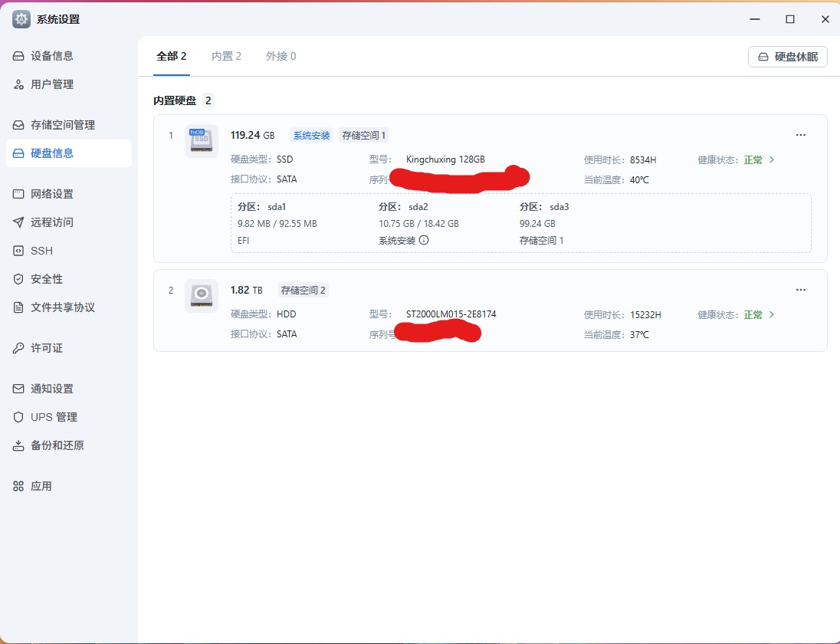The width and height of the screenshot is (840, 644).
Task: View health status of the ST2000LM015 disk
Action: tap(771, 314)
